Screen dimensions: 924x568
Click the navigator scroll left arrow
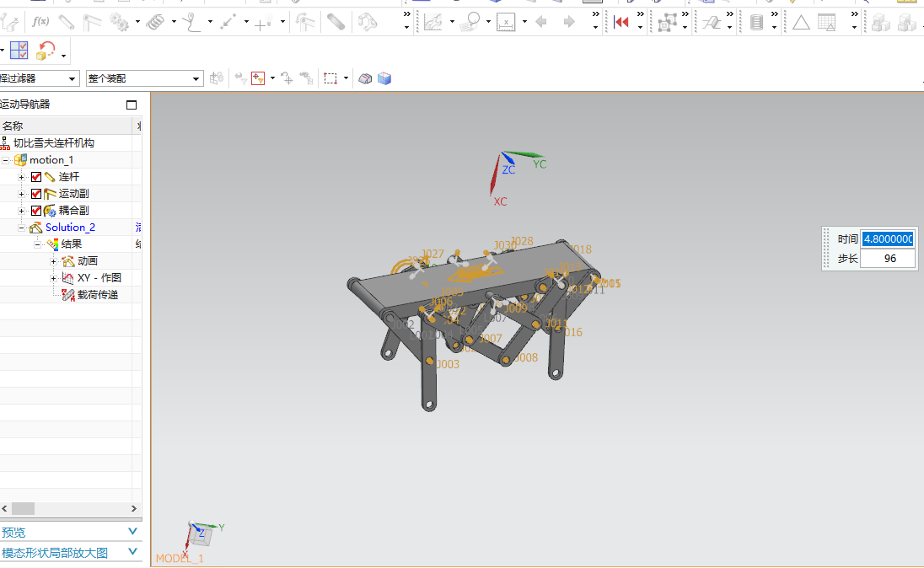[5, 508]
